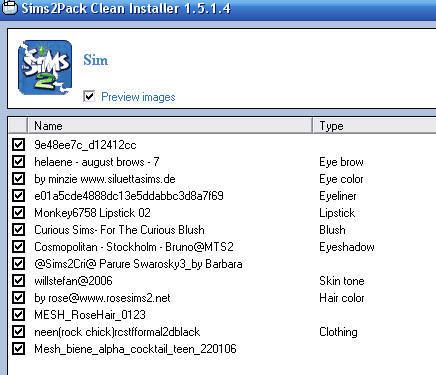436x375 pixels.
Task: Click the Preview images label
Action: [x=138, y=97]
